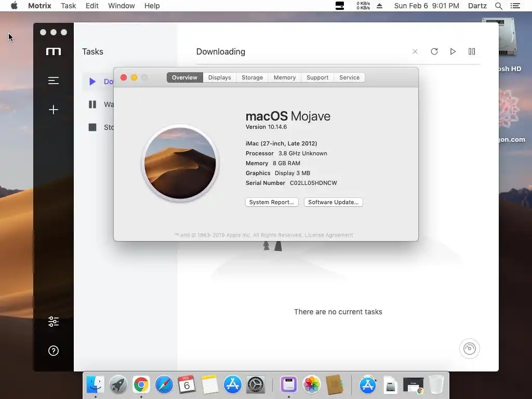Launch Google Chrome from the Dock
The width and height of the screenshot is (532, 399).
tap(141, 384)
